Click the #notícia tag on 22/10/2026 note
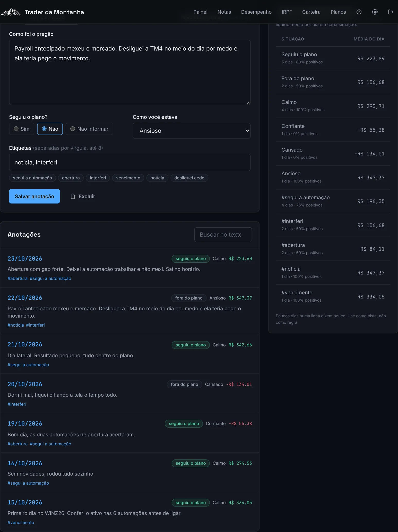This screenshot has height=532, width=398. (16, 325)
